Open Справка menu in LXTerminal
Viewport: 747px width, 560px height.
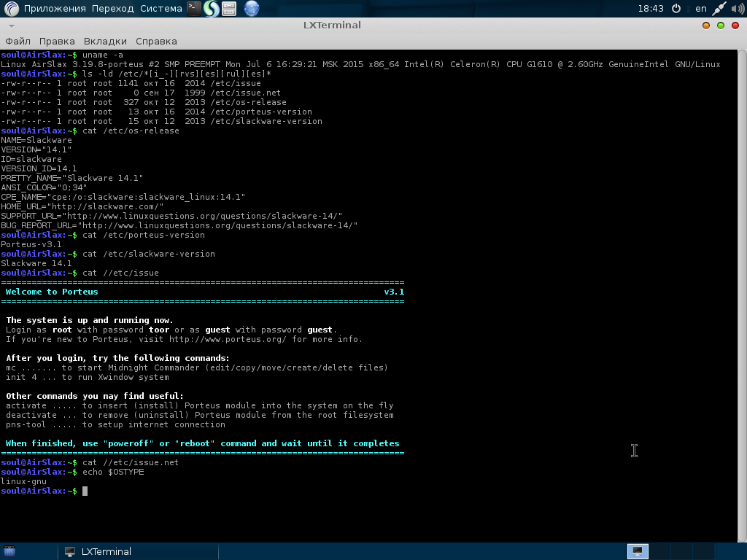click(x=156, y=41)
